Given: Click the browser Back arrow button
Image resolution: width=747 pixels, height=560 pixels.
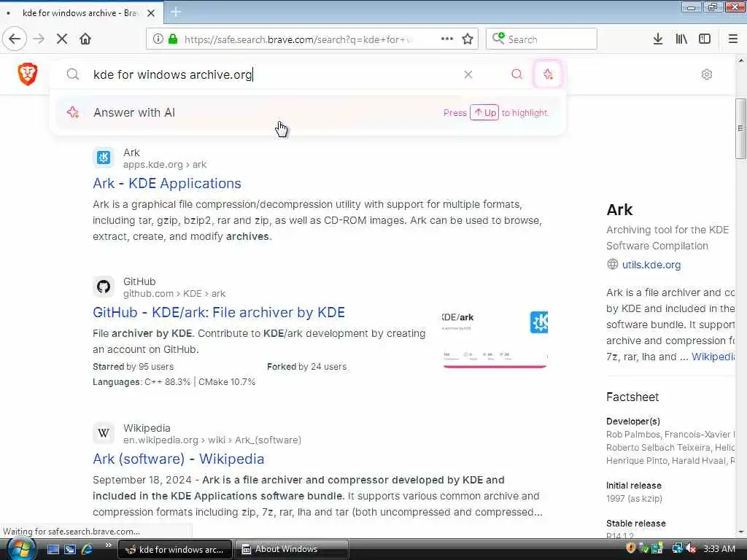Looking at the screenshot, I should (x=15, y=39).
